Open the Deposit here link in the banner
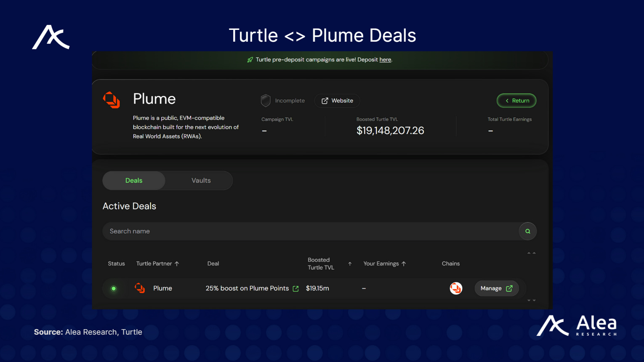 [x=385, y=59]
